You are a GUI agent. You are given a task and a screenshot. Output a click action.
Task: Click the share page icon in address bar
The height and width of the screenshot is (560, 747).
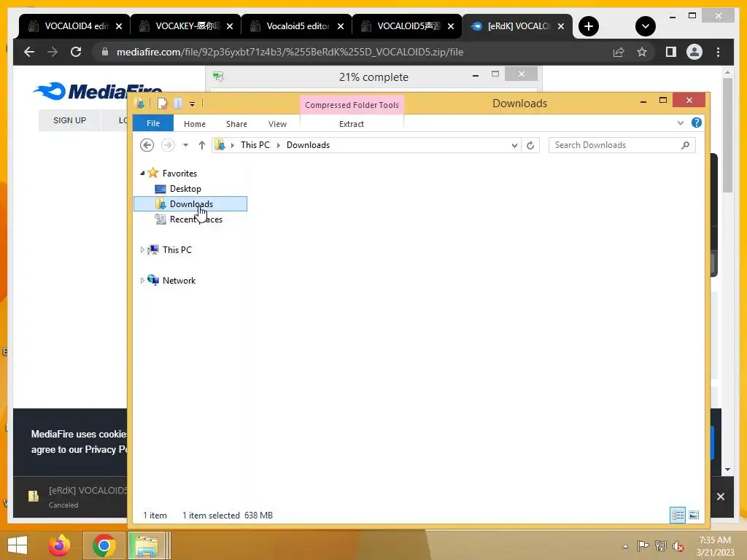(x=619, y=52)
